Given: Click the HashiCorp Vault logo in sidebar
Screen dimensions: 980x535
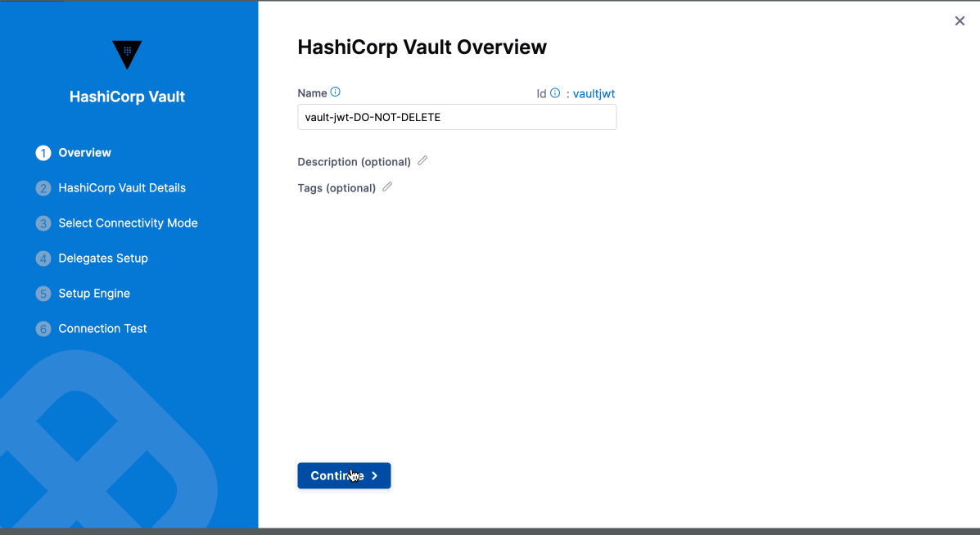Looking at the screenshot, I should click(126, 56).
